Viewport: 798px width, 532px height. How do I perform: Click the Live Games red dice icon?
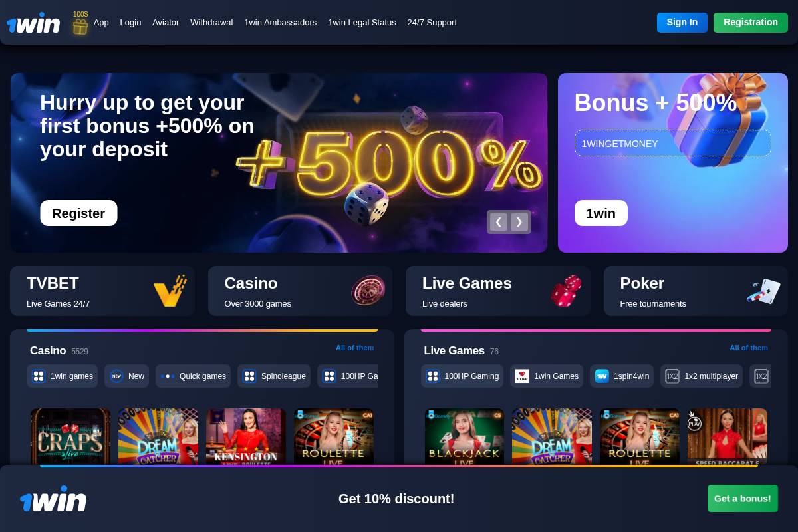point(566,291)
